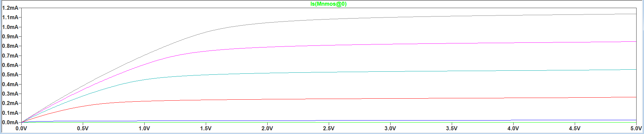This screenshot has height=134, width=644.
Task: Click the 1.0mA vertical axis label
Action: click(10, 27)
